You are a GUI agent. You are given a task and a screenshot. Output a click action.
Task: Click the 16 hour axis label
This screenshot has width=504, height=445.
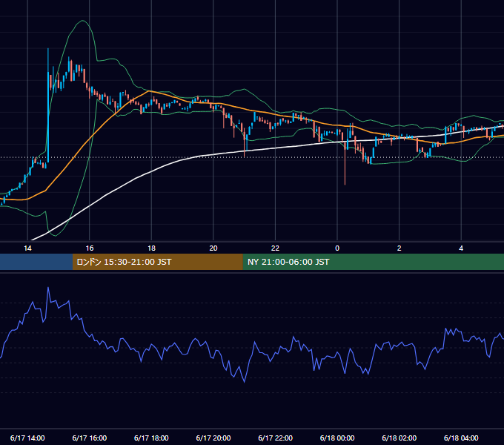90,248
